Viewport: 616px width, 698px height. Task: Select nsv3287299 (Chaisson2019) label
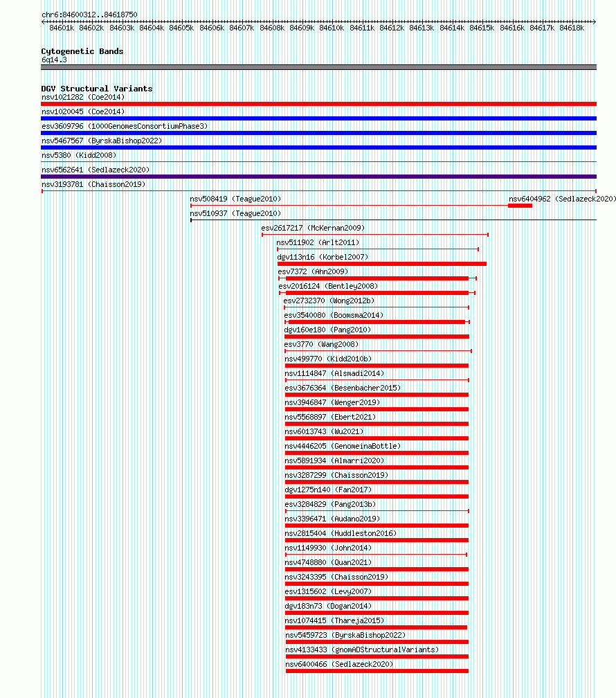pyautogui.click(x=336, y=476)
